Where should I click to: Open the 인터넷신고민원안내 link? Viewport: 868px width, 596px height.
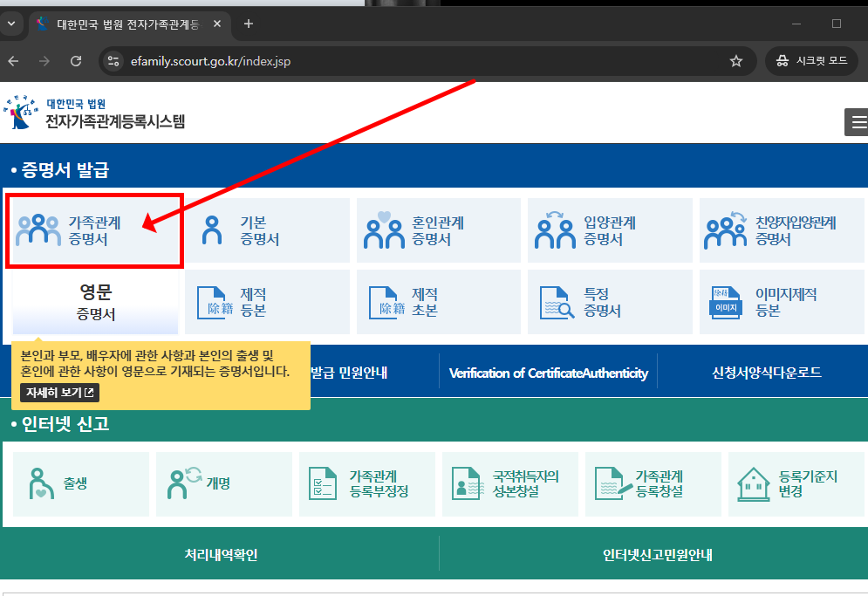(658, 554)
